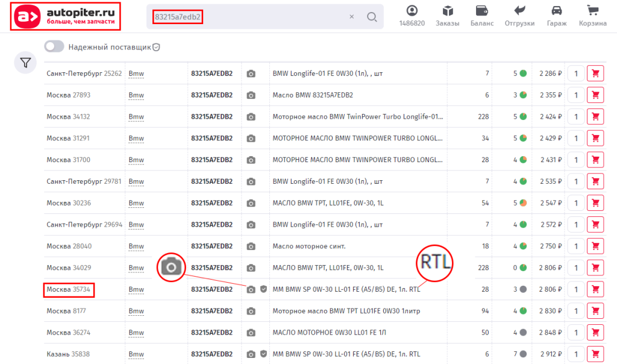The height and width of the screenshot is (364, 617).
Task: Open the filter funnel panel
Action: click(25, 63)
